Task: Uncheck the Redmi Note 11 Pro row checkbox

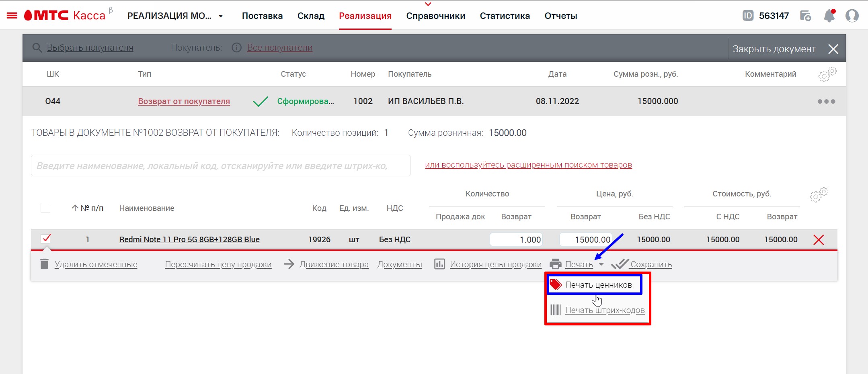Action: click(x=46, y=239)
